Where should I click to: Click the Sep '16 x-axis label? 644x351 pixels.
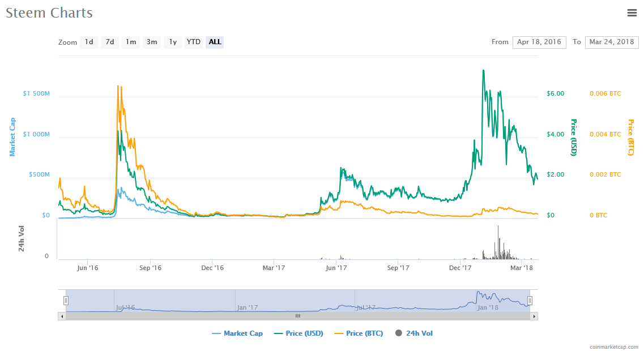tap(150, 268)
